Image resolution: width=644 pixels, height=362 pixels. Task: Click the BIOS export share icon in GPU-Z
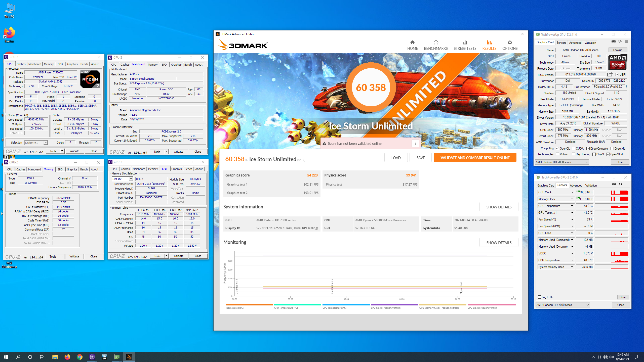click(x=610, y=74)
